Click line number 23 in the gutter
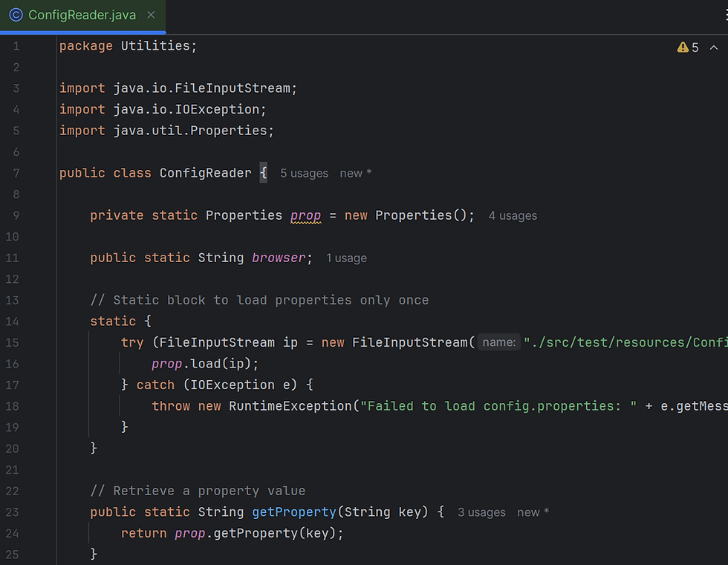728x565 pixels. 12,512
